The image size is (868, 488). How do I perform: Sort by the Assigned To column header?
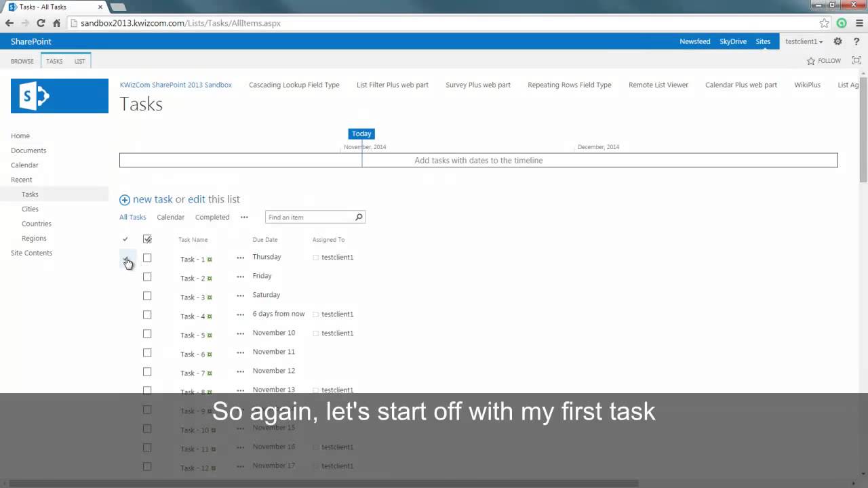[328, 240]
